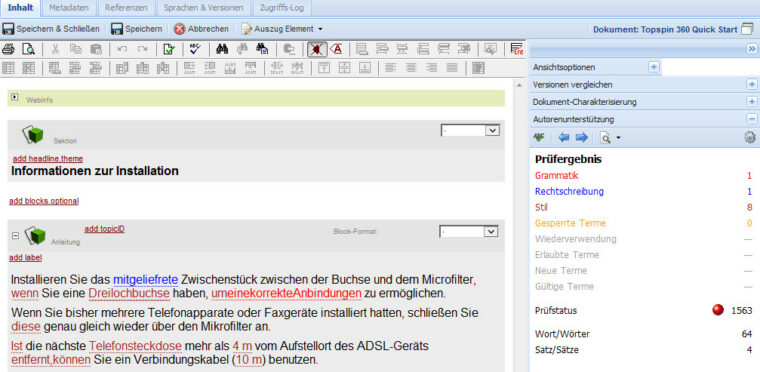Expand the Versionen vergleichen panel
The width and height of the screenshot is (760, 372).
coord(751,84)
